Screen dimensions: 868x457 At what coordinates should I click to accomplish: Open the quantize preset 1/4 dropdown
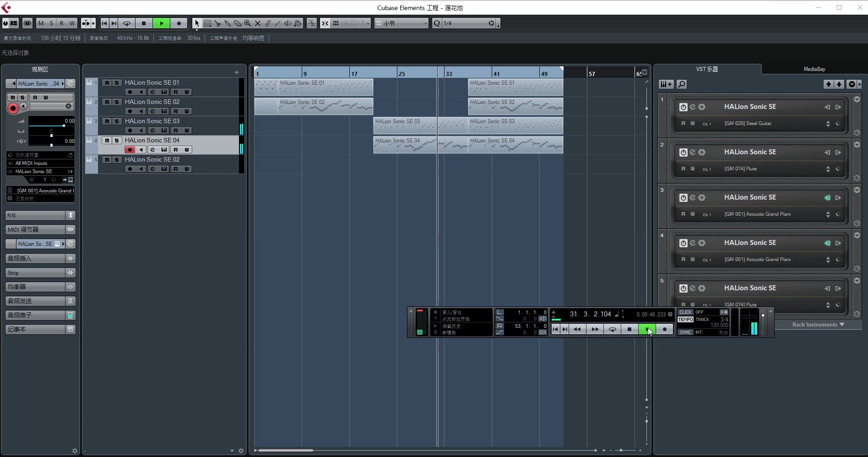[469, 23]
